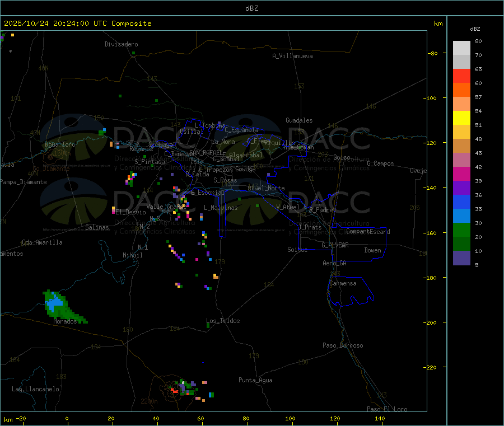The height and width of the screenshot is (426, 504).
Task: Click the Lag.Llancanelo label
Action: [x=36, y=389]
